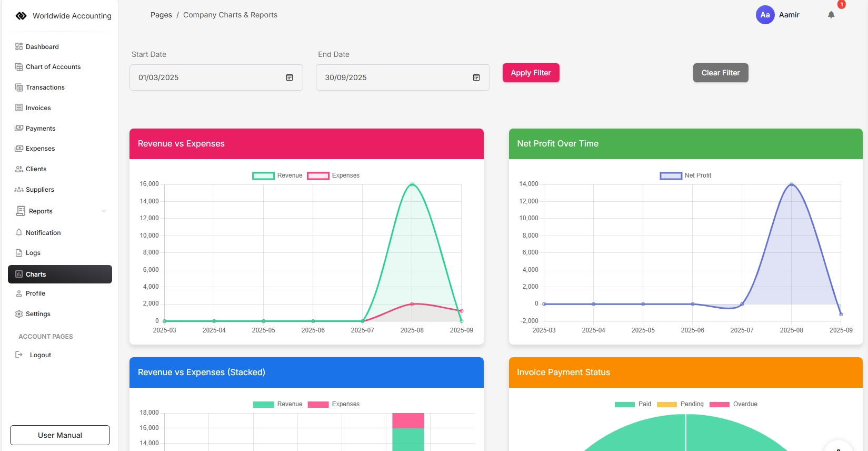Click the Dashboard icon in sidebar
The width and height of the screenshot is (868, 451).
[19, 46]
